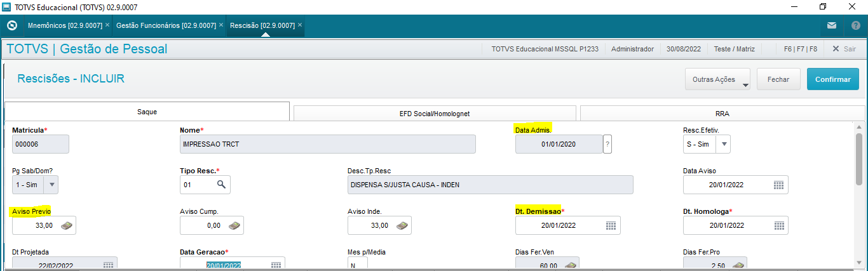868x271 pixels.
Task: Open the Dias Fer.Pro calculator icon
Action: click(x=737, y=265)
